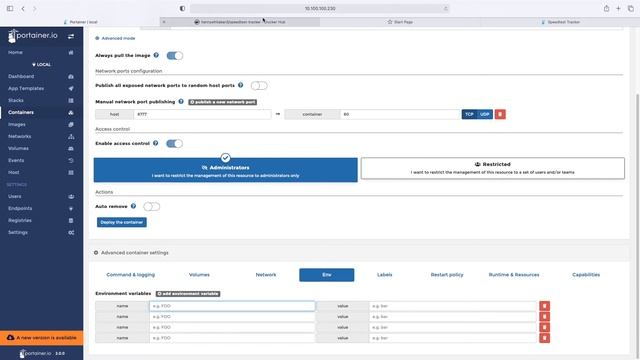Image resolution: width=640 pixels, height=360 pixels.
Task: Select UDP protocol for port
Action: coord(485,114)
